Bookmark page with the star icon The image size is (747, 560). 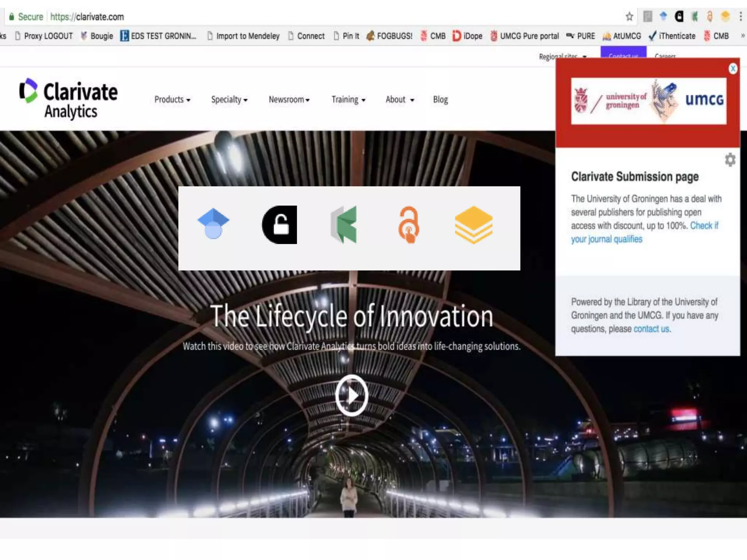coord(629,17)
